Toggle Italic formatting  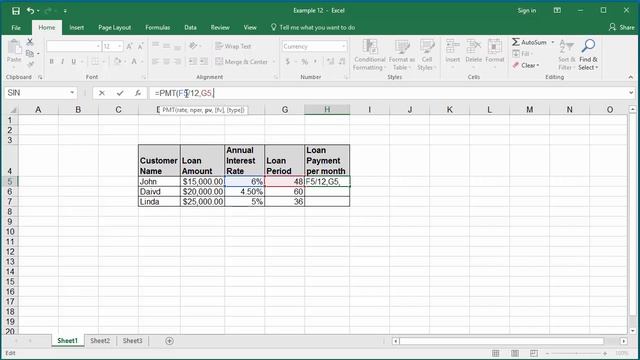tap(62, 62)
